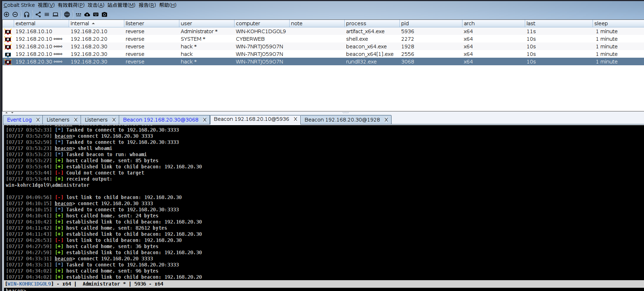Image resolution: width=644 pixels, height=291 pixels.
Task: Switch to Session Table view icon
Action: (x=47, y=14)
